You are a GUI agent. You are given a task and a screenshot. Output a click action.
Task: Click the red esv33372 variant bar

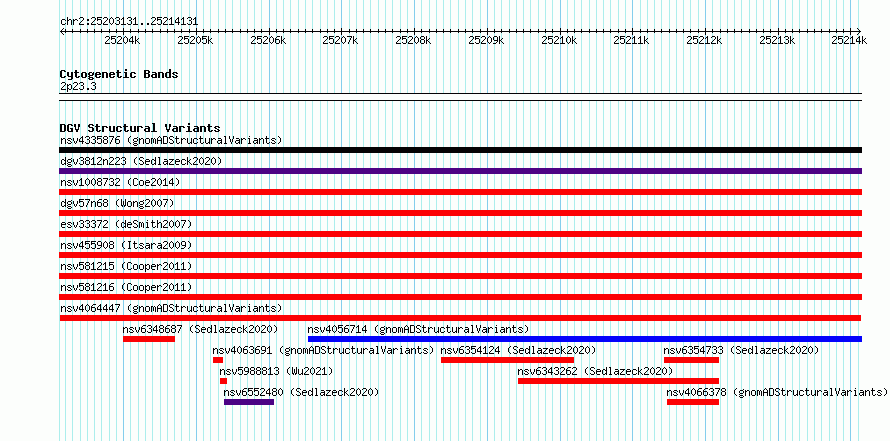461,234
